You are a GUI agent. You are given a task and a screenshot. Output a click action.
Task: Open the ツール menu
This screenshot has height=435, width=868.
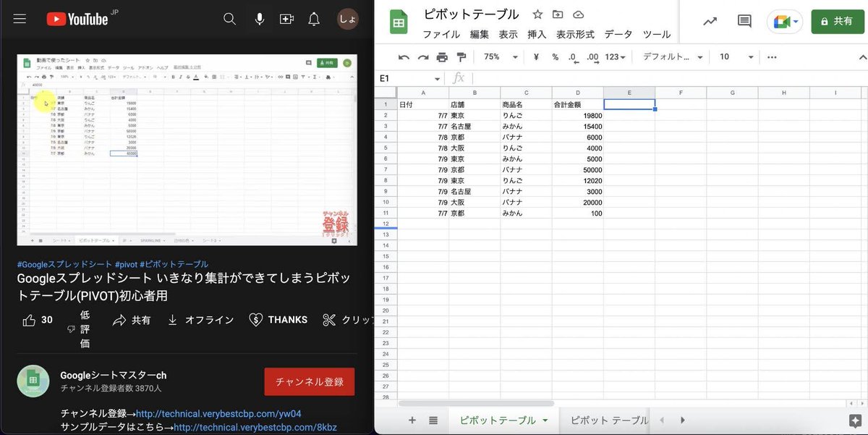[657, 34]
